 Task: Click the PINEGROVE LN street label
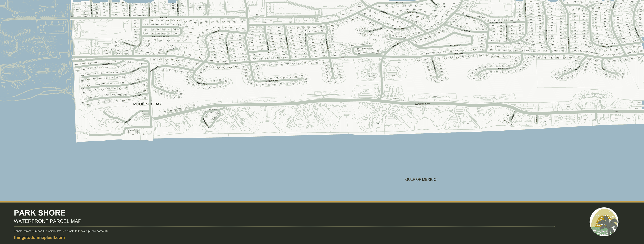click(287, 42)
